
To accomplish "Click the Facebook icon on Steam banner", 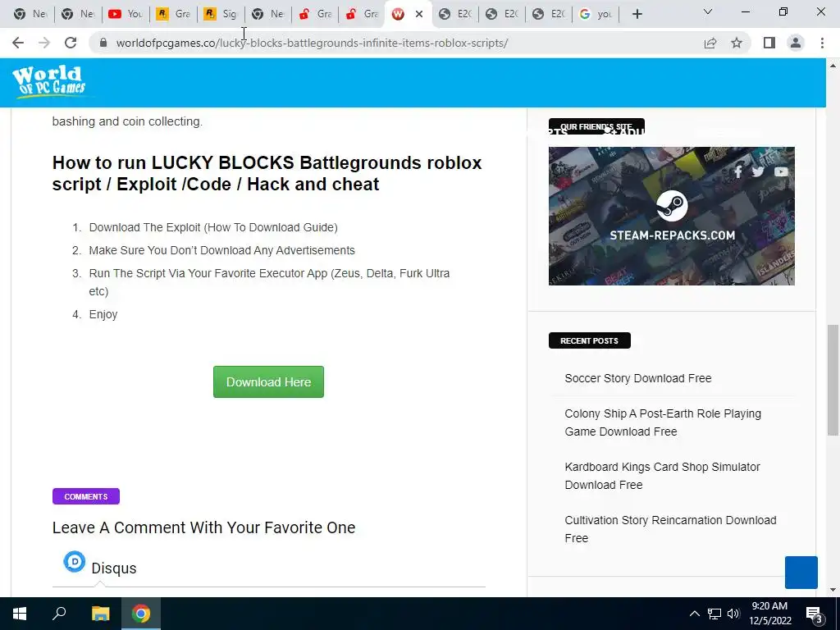I will click(x=738, y=172).
